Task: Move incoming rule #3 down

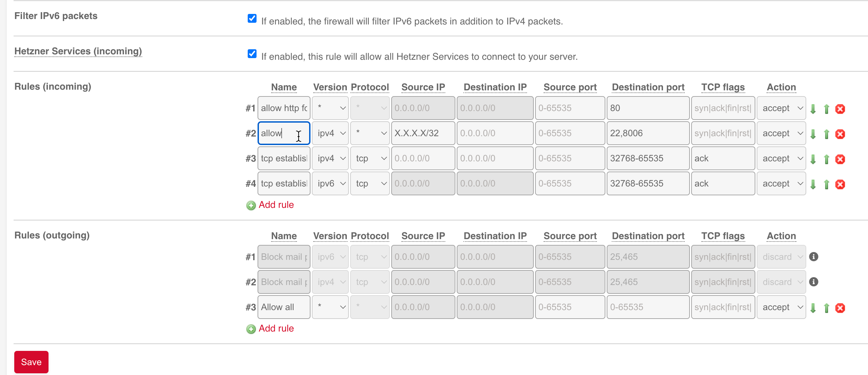Action: pyautogui.click(x=813, y=159)
